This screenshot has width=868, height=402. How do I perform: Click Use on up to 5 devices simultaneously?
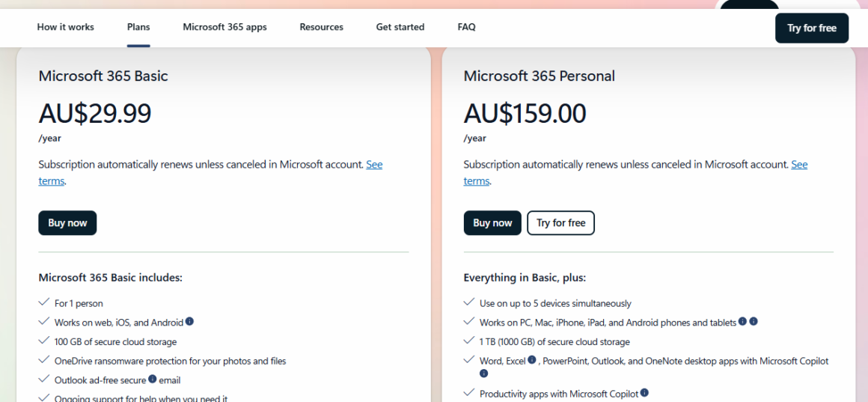click(x=555, y=303)
